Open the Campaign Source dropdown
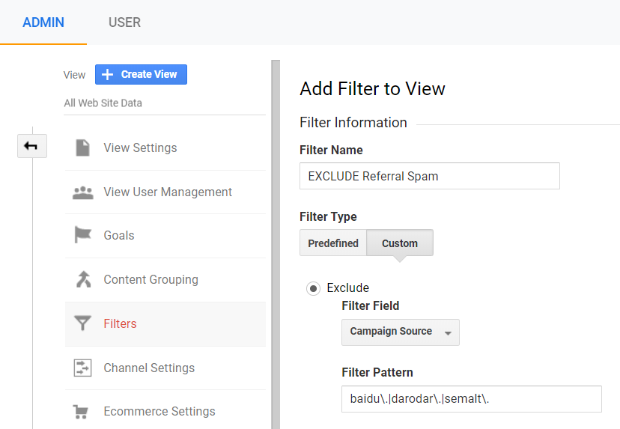Screen dimensions: 620x429 pyautogui.click(x=400, y=332)
